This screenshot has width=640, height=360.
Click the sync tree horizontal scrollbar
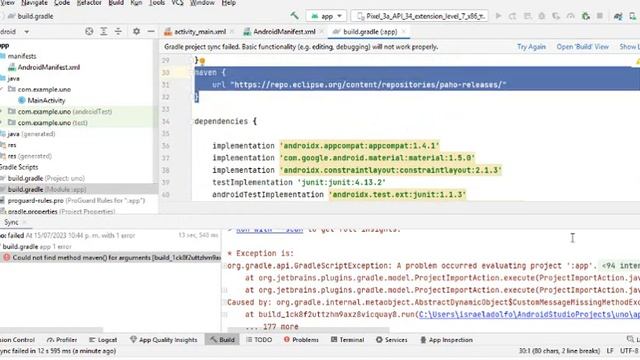pyautogui.click(x=51, y=329)
